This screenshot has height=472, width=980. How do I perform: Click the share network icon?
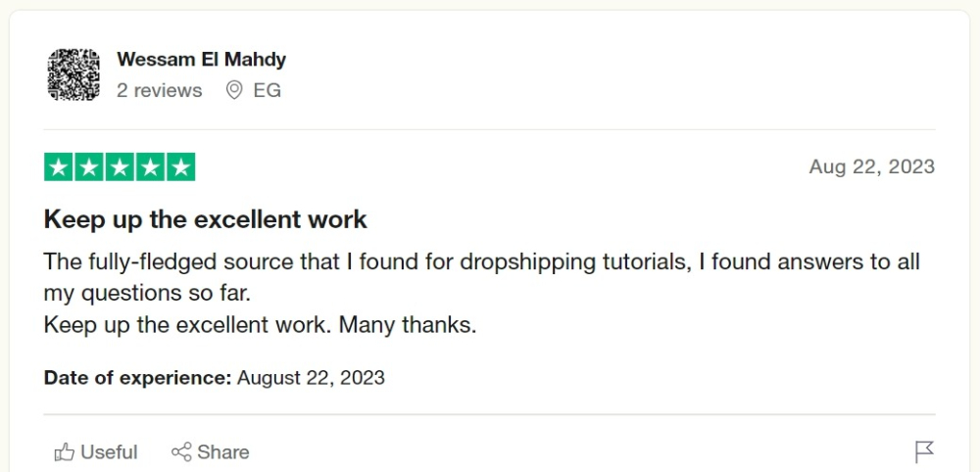click(181, 452)
